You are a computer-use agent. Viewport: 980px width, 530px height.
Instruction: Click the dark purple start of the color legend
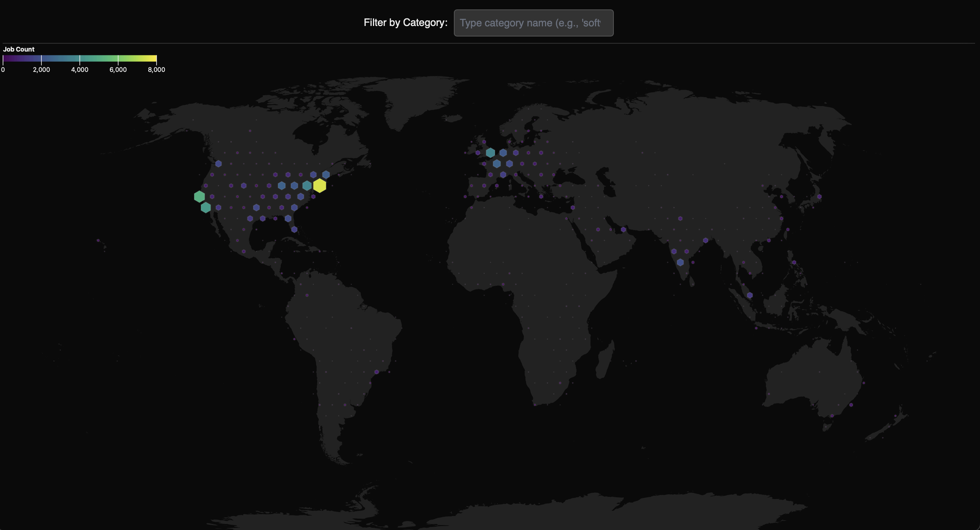point(6,59)
